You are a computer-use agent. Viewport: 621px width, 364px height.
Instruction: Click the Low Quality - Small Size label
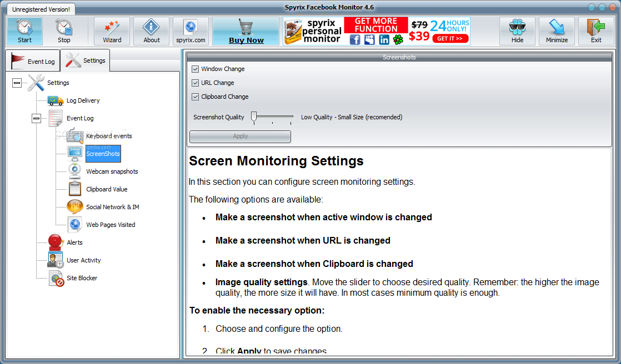[x=352, y=117]
